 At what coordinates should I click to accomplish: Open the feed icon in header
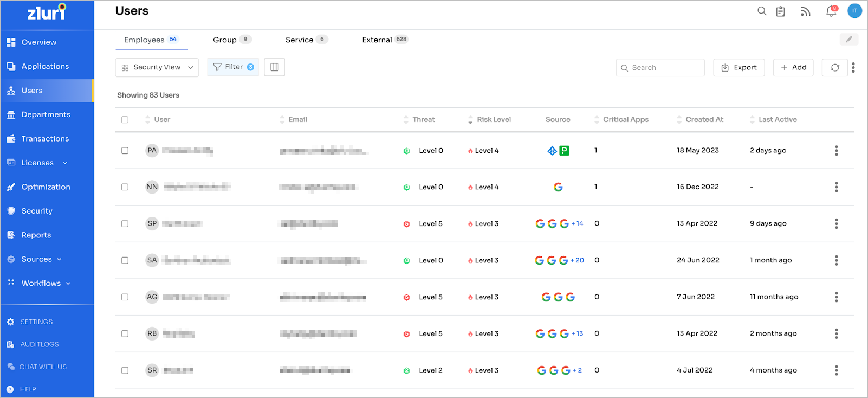(x=806, y=11)
